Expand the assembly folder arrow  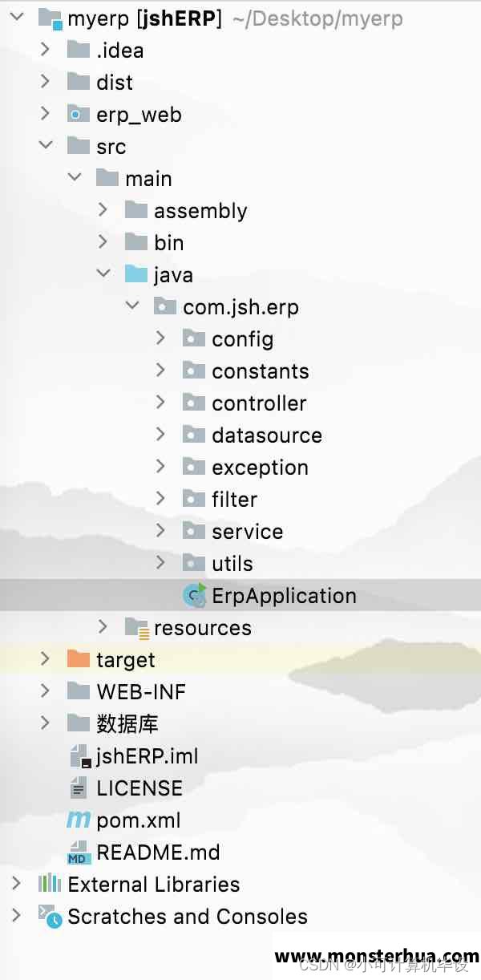click(103, 209)
